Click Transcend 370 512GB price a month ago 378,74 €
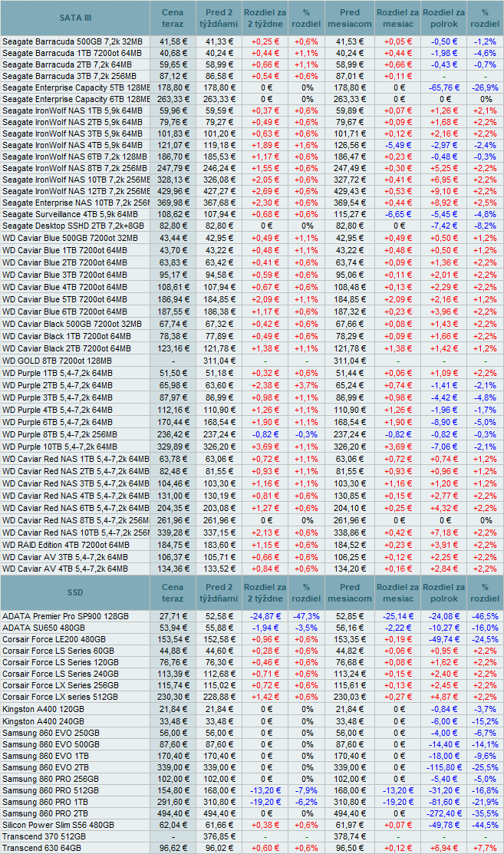 pos(350,836)
